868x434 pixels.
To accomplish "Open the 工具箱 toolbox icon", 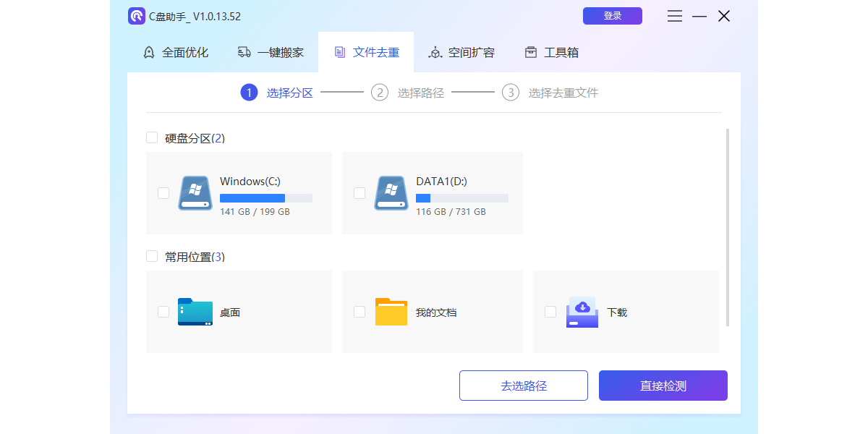I will (531, 51).
